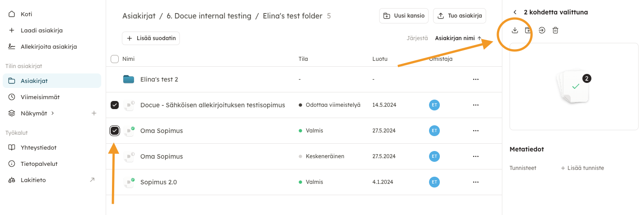Click the plus icon next to Näkymät
Image resolution: width=644 pixels, height=215 pixels.
coord(94,113)
